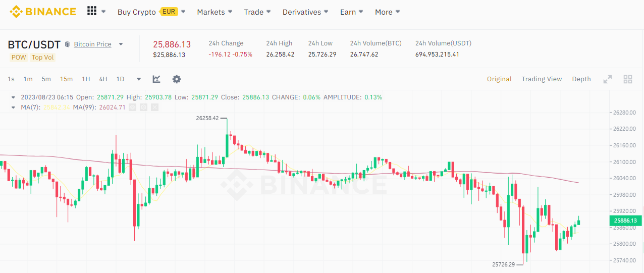Open the Earn menu
The width and height of the screenshot is (644, 273).
[351, 12]
